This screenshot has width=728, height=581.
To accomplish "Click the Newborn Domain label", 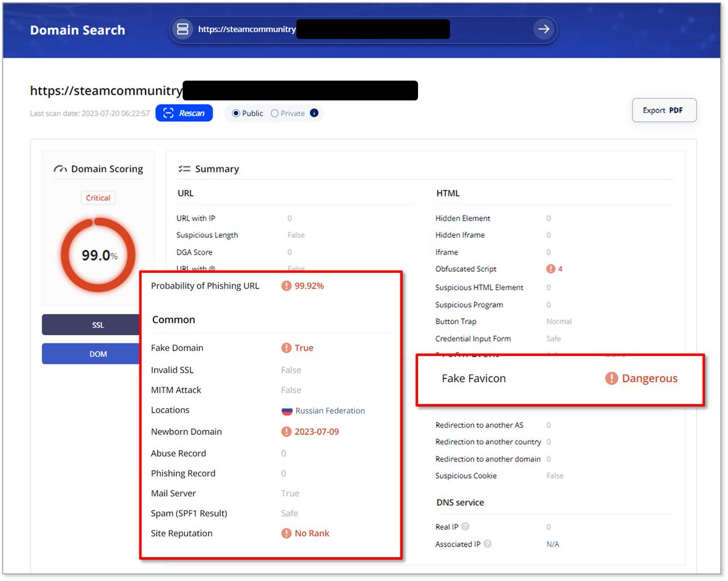I will click(186, 432).
